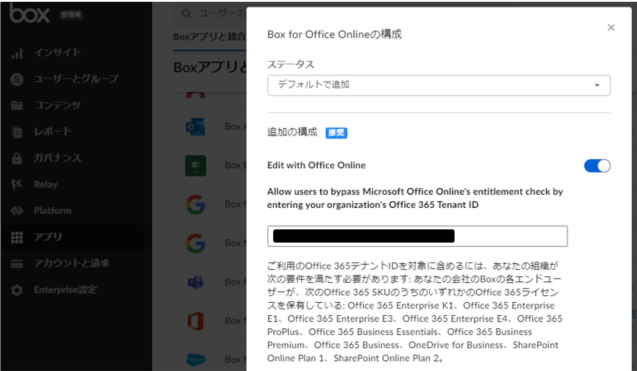This screenshot has height=371, width=637.
Task: Toggle the Edit with Office Online switch
Action: (x=597, y=165)
